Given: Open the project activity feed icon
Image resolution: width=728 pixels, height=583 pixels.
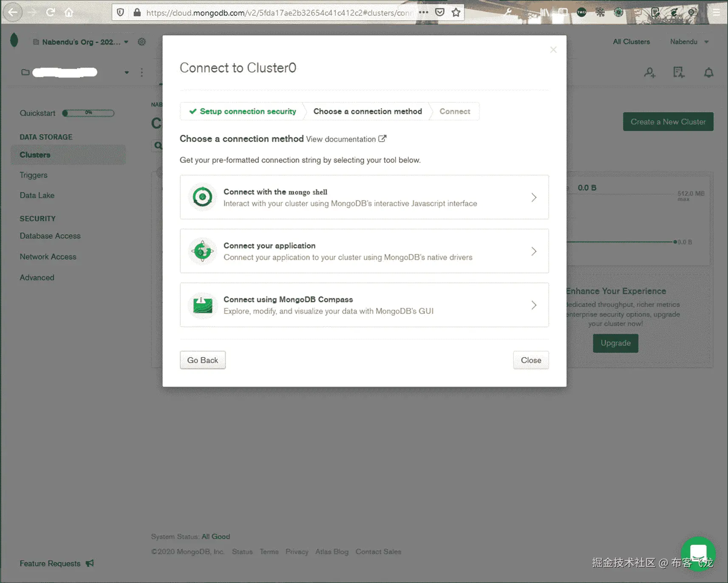Looking at the screenshot, I should coord(679,73).
